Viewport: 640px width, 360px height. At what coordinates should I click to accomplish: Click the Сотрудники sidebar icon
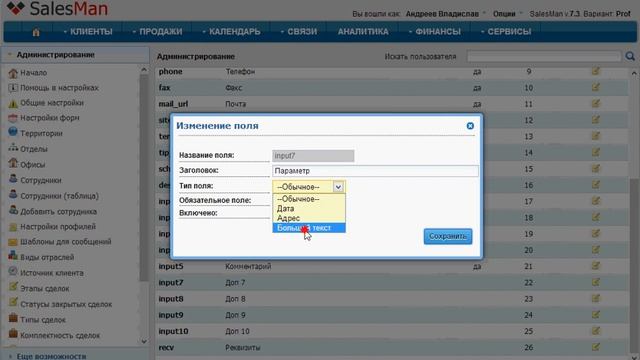click(13, 179)
